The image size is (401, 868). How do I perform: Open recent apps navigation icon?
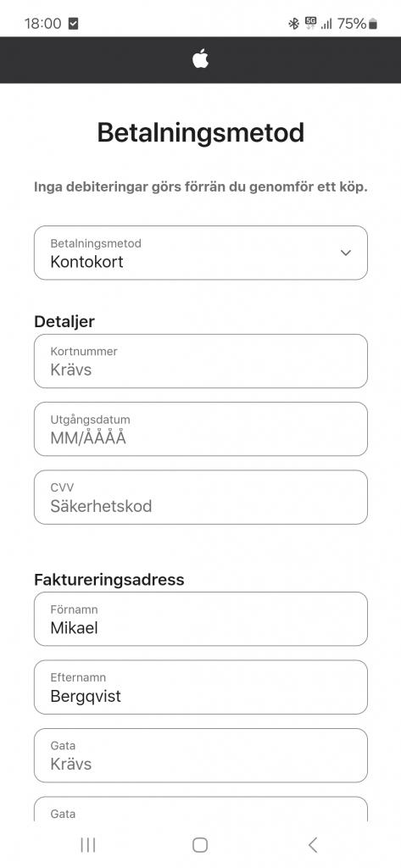click(88, 845)
